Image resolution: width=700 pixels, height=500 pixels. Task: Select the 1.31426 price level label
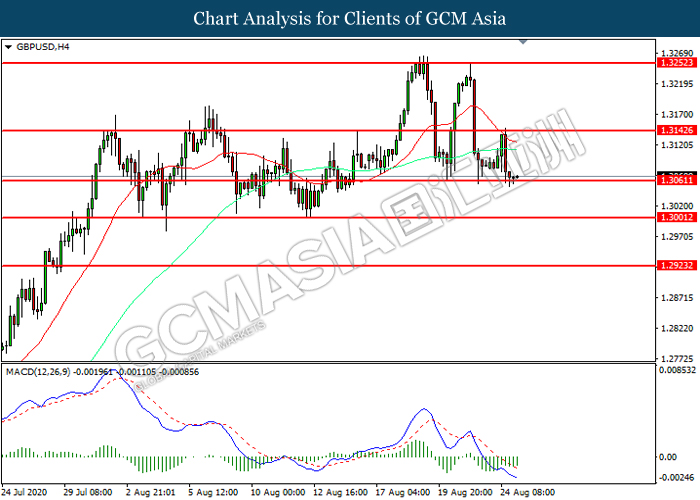click(x=677, y=130)
